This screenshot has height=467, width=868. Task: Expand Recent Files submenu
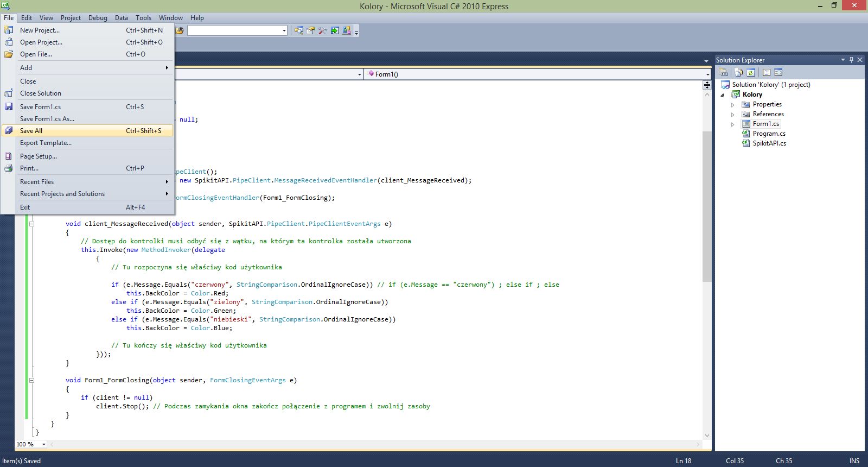point(87,182)
